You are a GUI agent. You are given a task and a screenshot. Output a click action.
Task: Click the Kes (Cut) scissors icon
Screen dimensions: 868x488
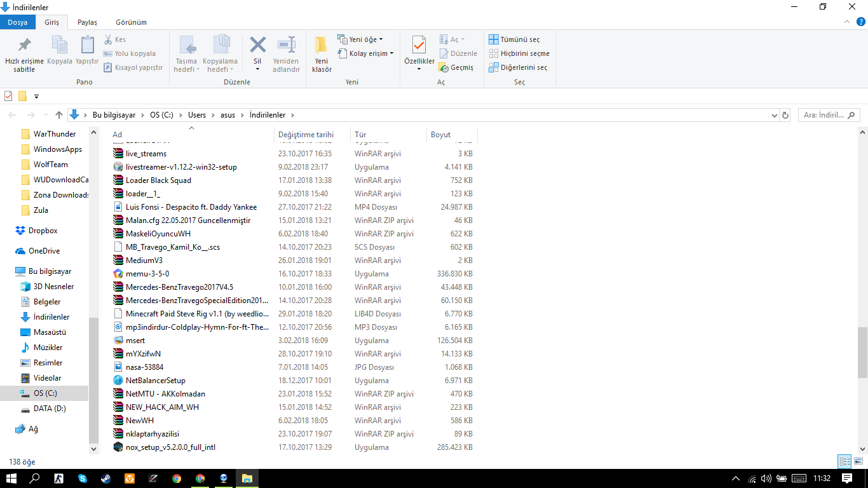tap(108, 39)
